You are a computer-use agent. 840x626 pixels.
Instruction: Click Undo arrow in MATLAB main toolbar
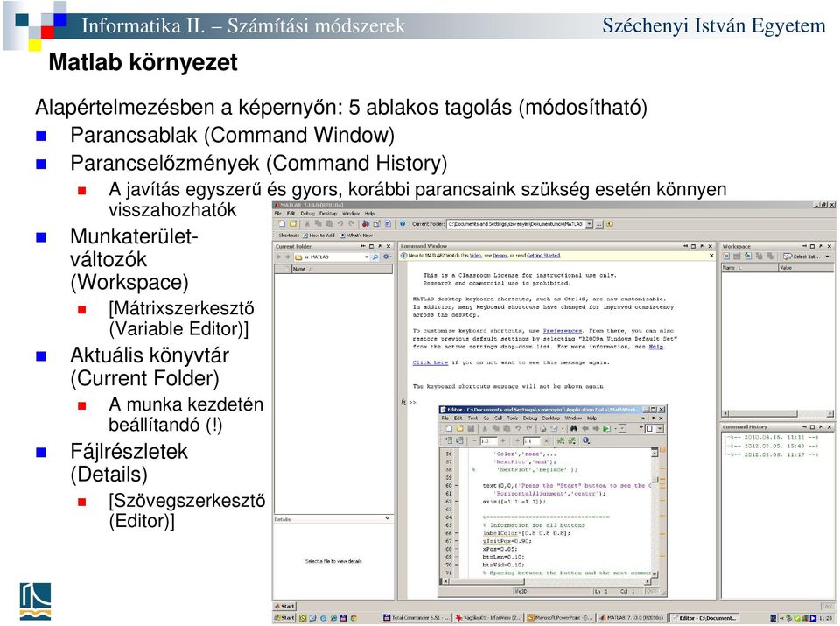click(340, 223)
